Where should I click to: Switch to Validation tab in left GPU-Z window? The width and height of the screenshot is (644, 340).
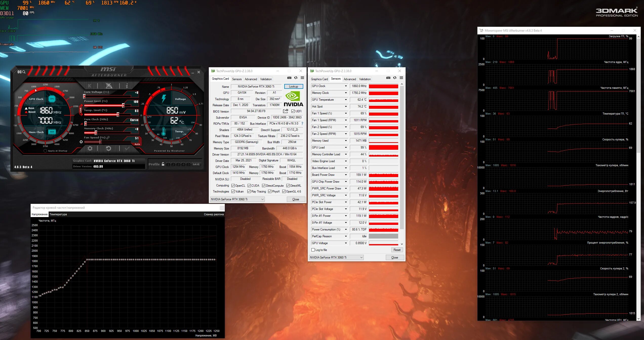point(266,79)
